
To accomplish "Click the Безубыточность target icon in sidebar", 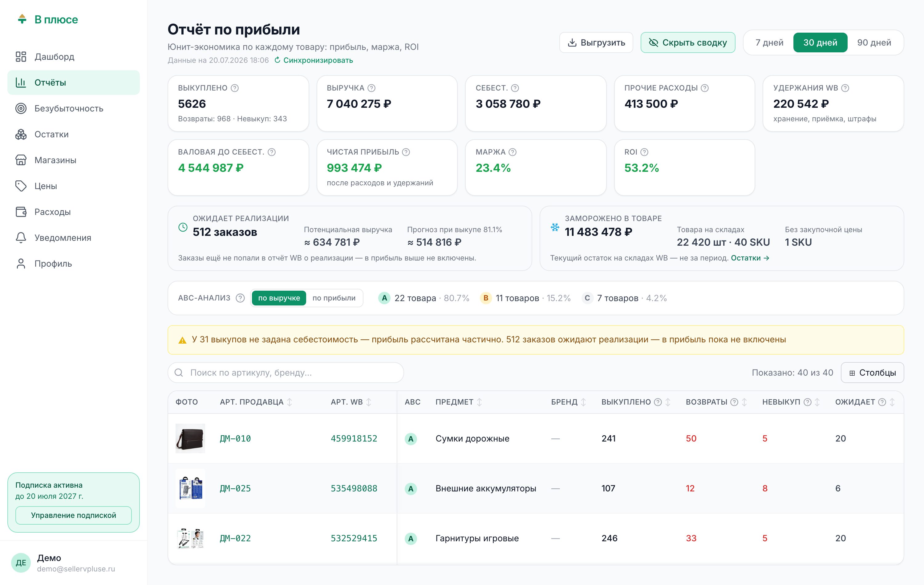I will (x=21, y=109).
